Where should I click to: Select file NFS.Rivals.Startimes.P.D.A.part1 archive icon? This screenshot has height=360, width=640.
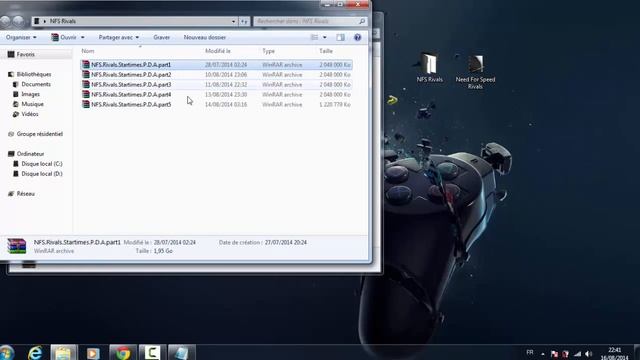pos(86,64)
